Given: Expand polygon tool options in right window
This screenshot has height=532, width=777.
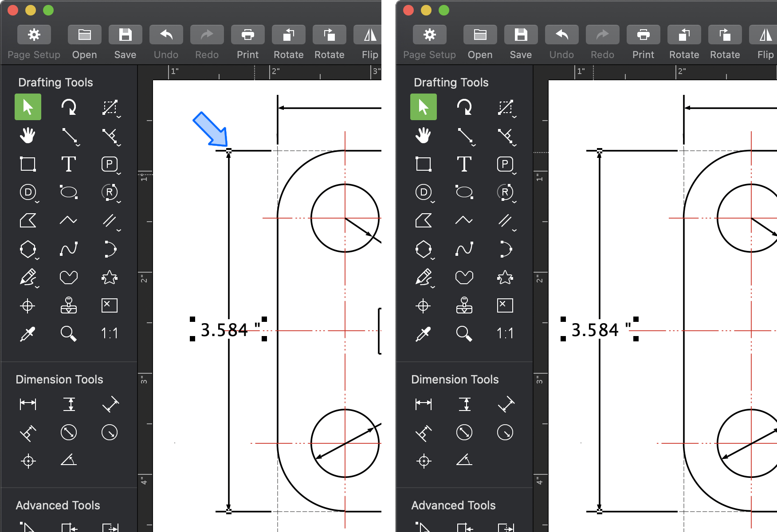Looking at the screenshot, I should tap(433, 259).
